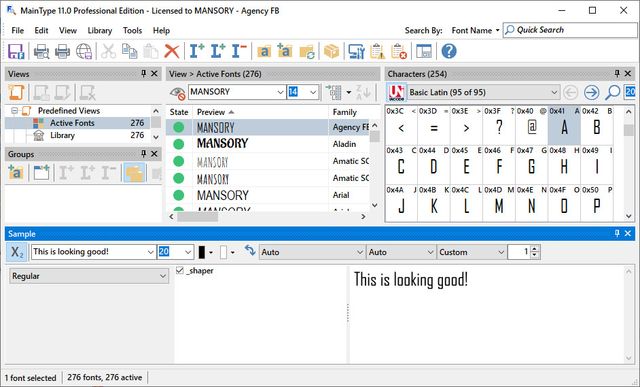Expand the Regular style dropdown
The width and height of the screenshot is (640, 387).
click(x=89, y=276)
